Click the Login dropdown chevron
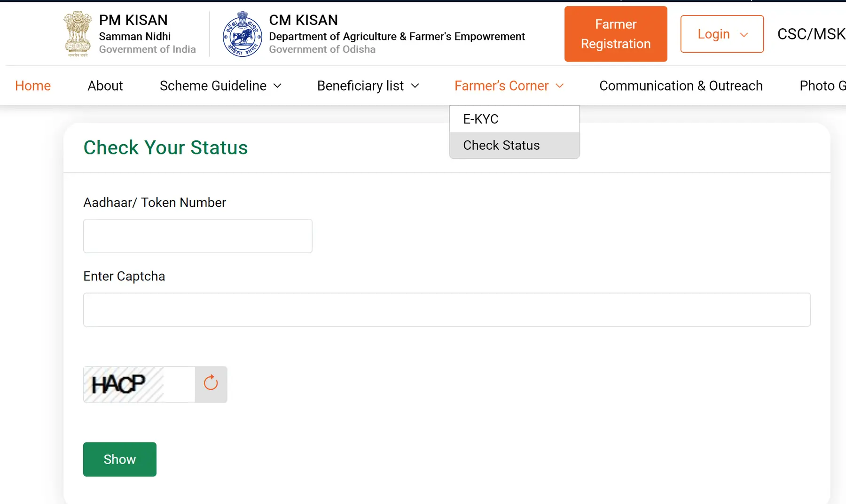The image size is (846, 504). (x=744, y=34)
